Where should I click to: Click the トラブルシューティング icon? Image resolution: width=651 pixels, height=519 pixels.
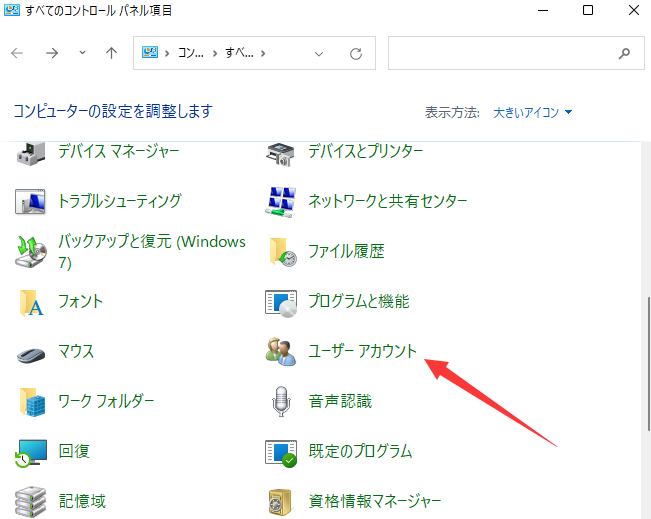pos(30,201)
